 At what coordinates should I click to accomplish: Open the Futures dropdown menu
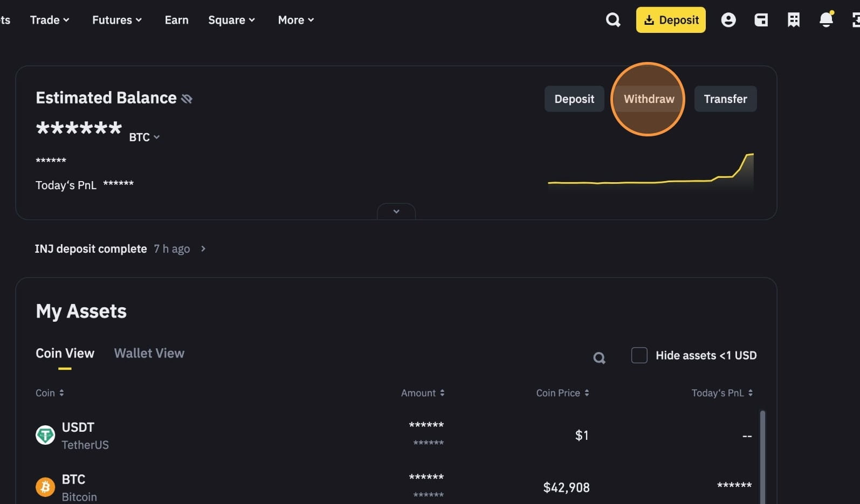[x=116, y=20]
